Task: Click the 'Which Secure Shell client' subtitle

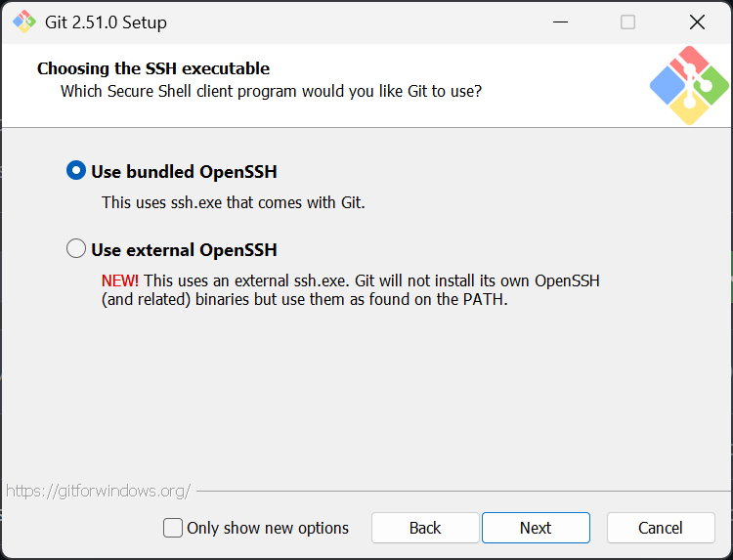Action: [x=271, y=91]
